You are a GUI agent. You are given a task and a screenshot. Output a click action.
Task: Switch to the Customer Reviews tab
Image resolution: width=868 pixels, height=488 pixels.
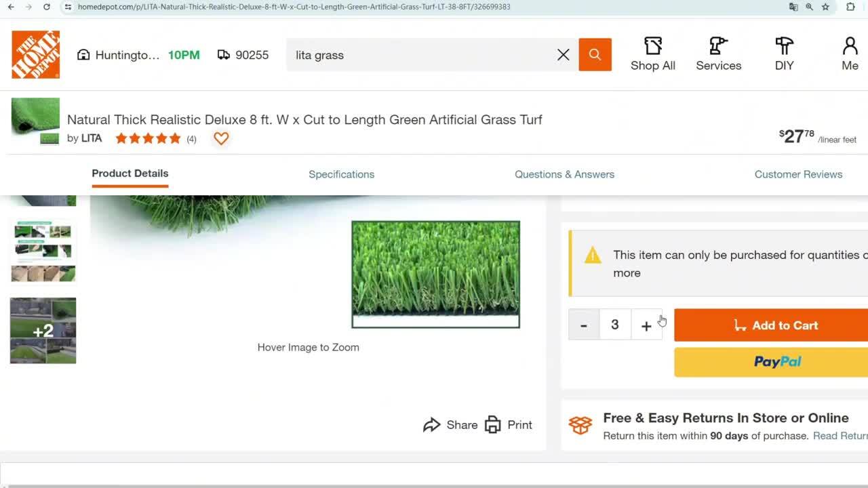click(798, 174)
